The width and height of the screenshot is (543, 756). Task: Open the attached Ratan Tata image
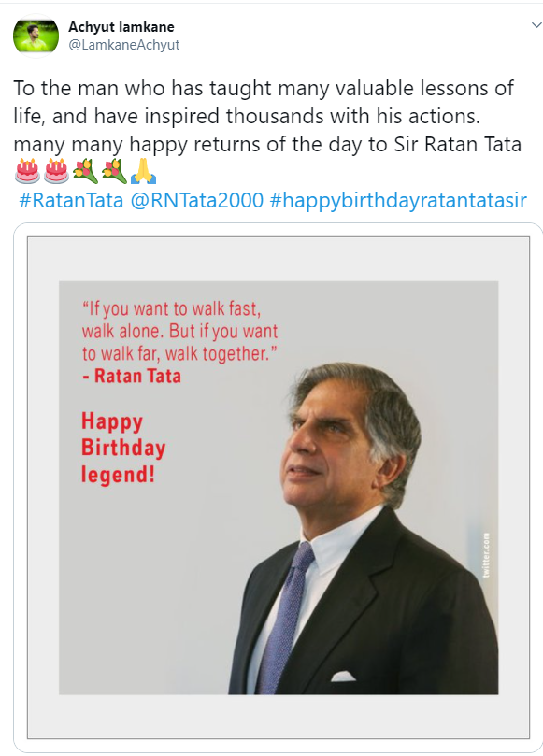click(279, 488)
